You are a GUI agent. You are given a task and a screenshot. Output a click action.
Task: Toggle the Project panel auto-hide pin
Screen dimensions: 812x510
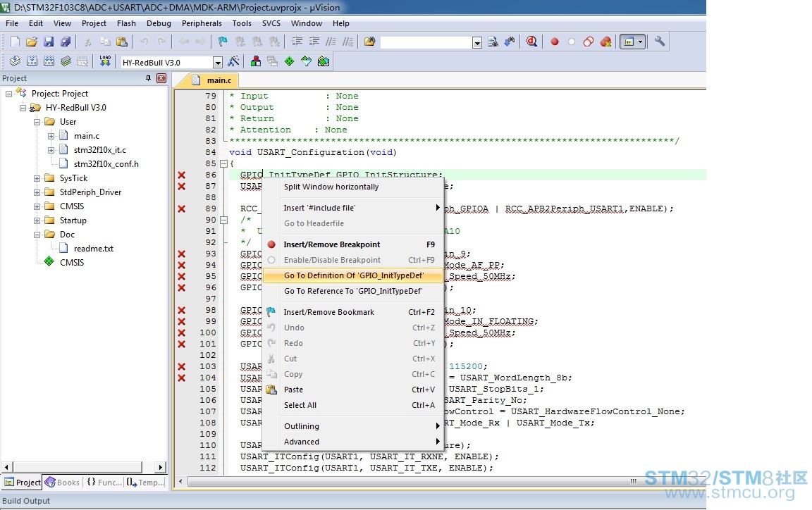click(148, 78)
